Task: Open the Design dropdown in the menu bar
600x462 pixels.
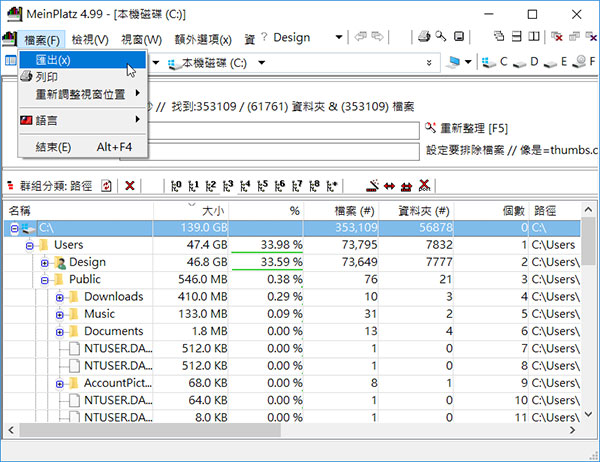Action: pyautogui.click(x=339, y=38)
